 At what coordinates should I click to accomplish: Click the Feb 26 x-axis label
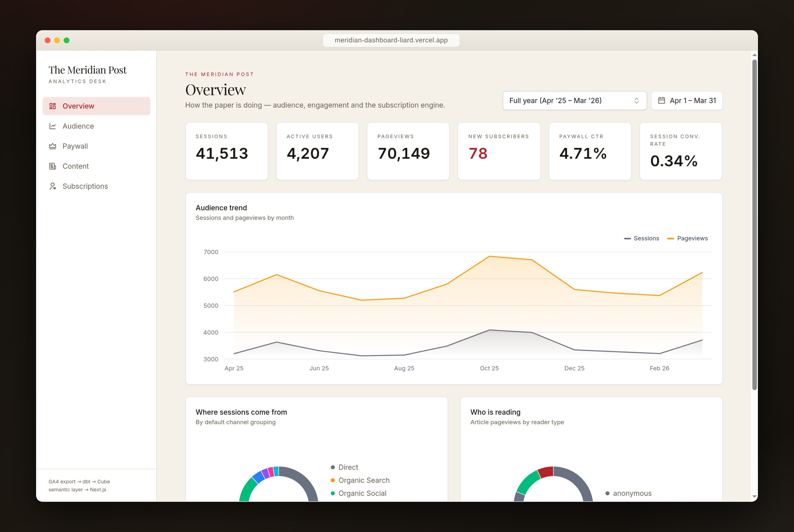click(x=659, y=368)
